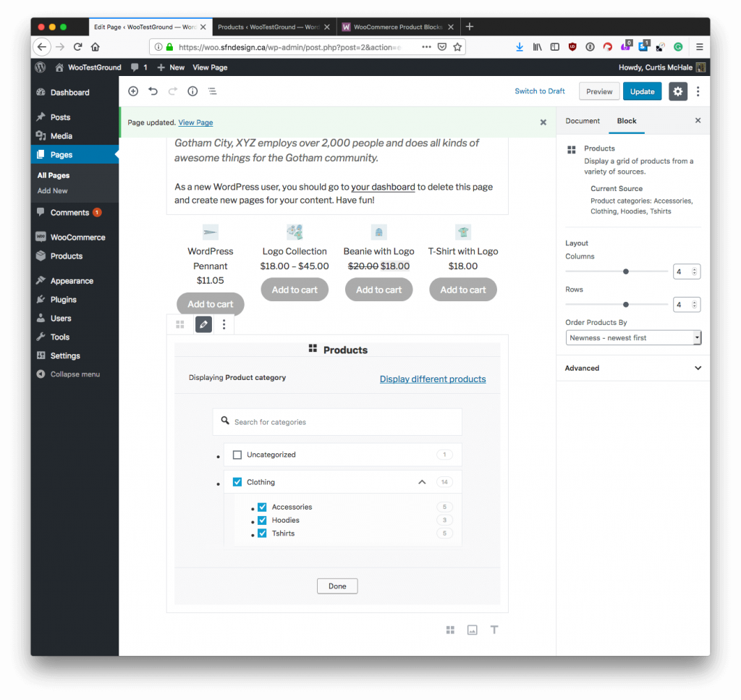Open the Order Products By dropdown
The height and width of the screenshot is (700, 741).
click(633, 337)
